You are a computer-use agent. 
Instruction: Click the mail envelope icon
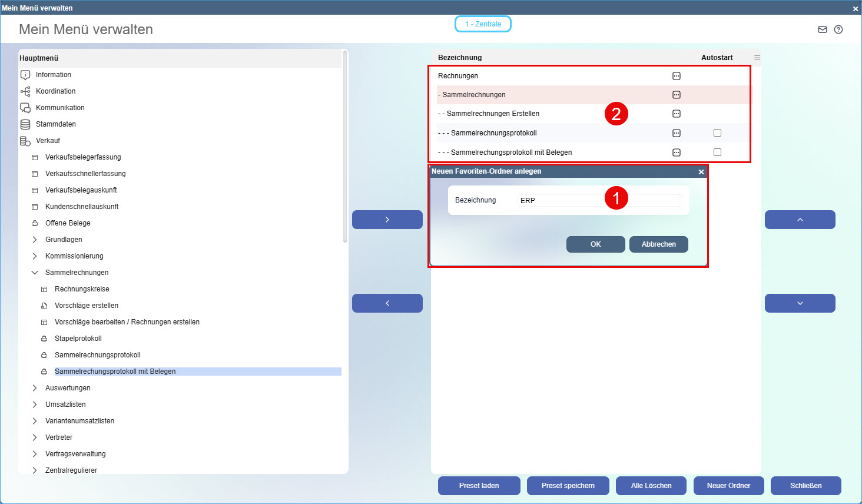point(823,29)
